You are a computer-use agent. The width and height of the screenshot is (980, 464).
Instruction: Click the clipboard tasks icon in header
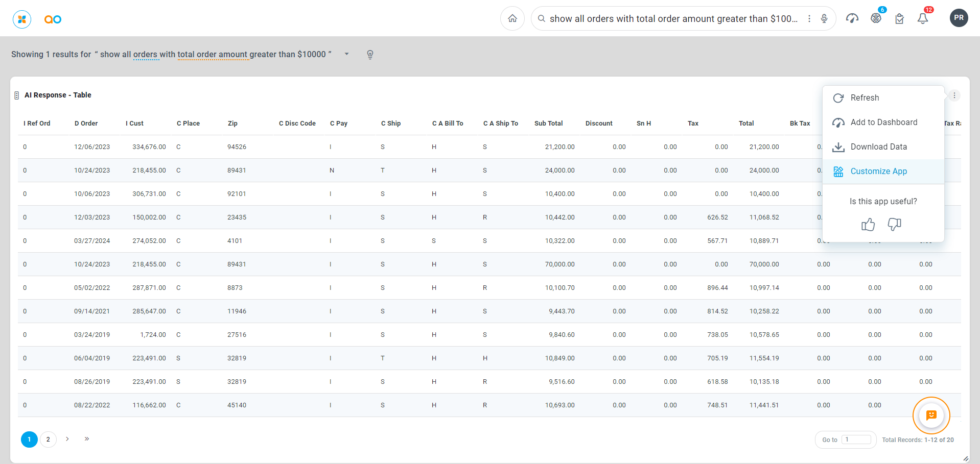tap(899, 19)
